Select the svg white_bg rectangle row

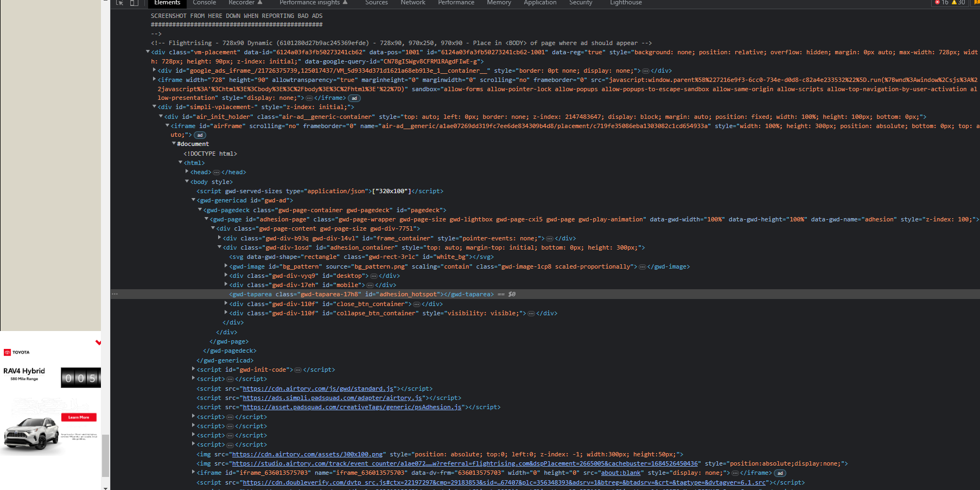point(361,257)
